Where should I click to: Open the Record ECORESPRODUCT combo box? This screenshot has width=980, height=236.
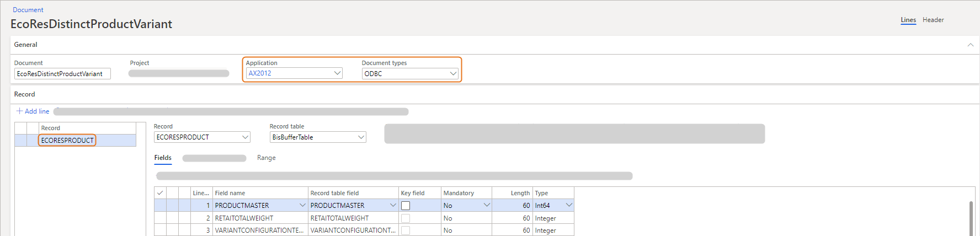pos(246,137)
